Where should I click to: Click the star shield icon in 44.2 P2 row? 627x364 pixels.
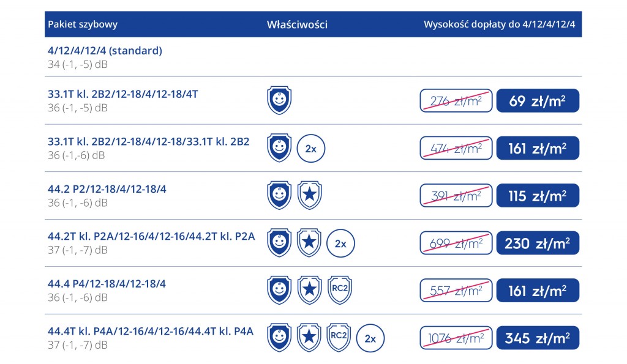309,195
